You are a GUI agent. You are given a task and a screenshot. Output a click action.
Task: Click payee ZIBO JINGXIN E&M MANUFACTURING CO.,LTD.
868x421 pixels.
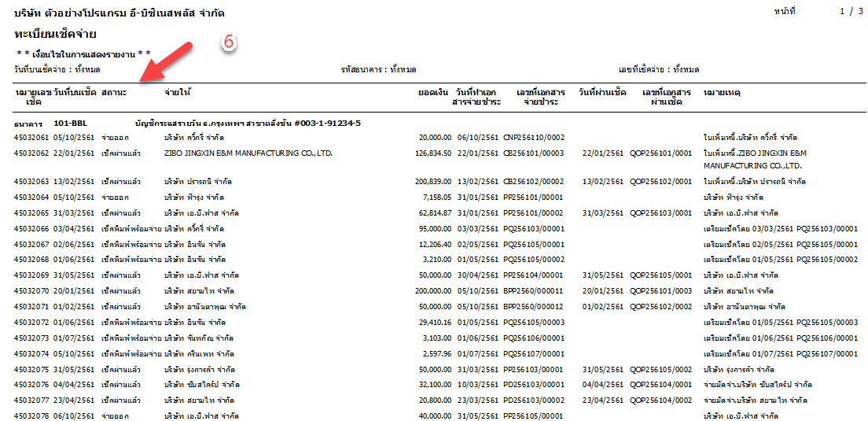pyautogui.click(x=248, y=153)
